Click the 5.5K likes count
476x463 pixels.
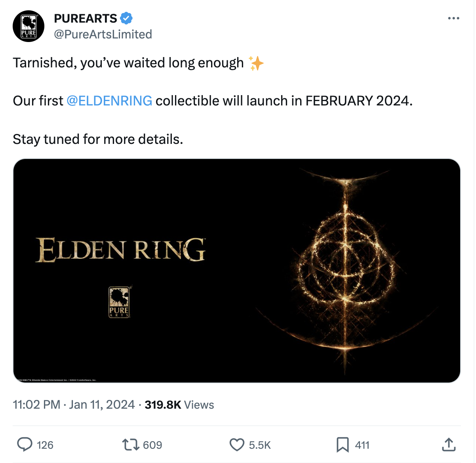(260, 445)
